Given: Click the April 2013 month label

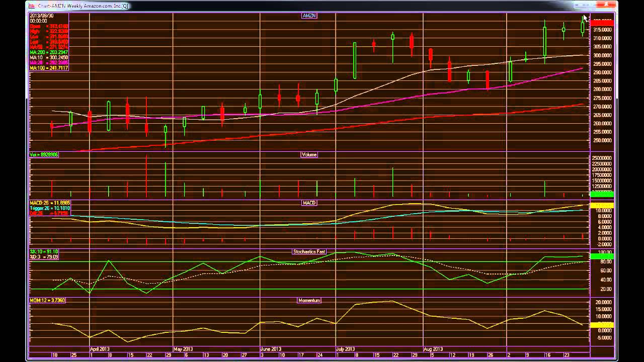Looking at the screenshot, I should 100,348.
